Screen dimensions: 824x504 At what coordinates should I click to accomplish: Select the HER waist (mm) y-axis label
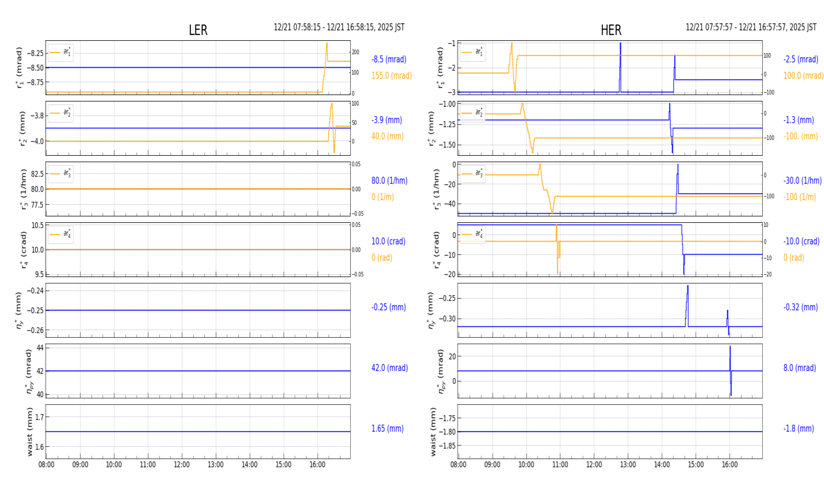click(x=433, y=432)
